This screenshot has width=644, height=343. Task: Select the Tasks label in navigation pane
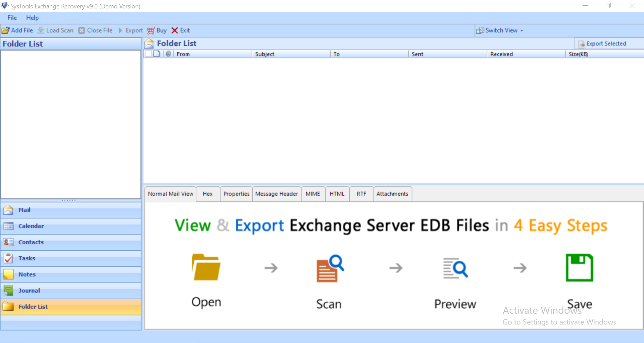click(x=27, y=258)
